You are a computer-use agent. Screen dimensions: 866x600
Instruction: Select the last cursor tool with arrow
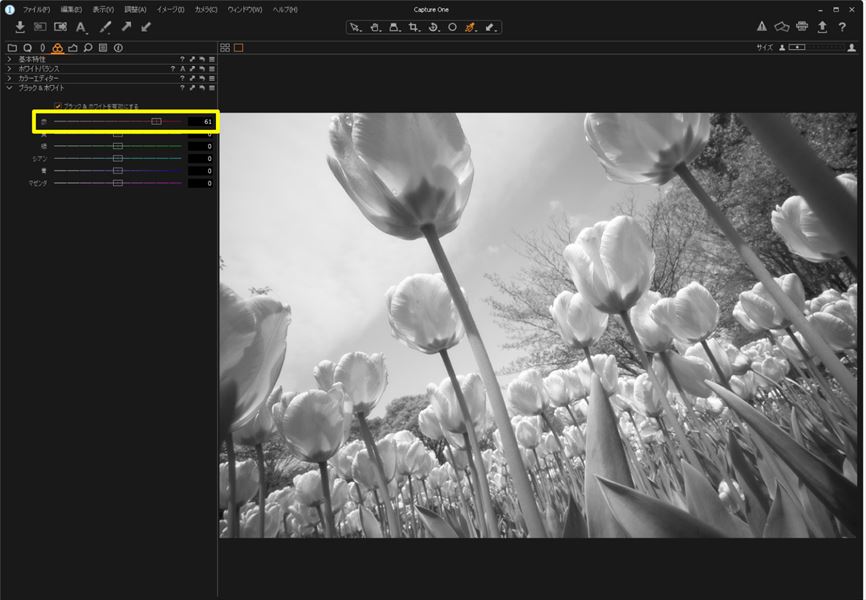click(490, 27)
